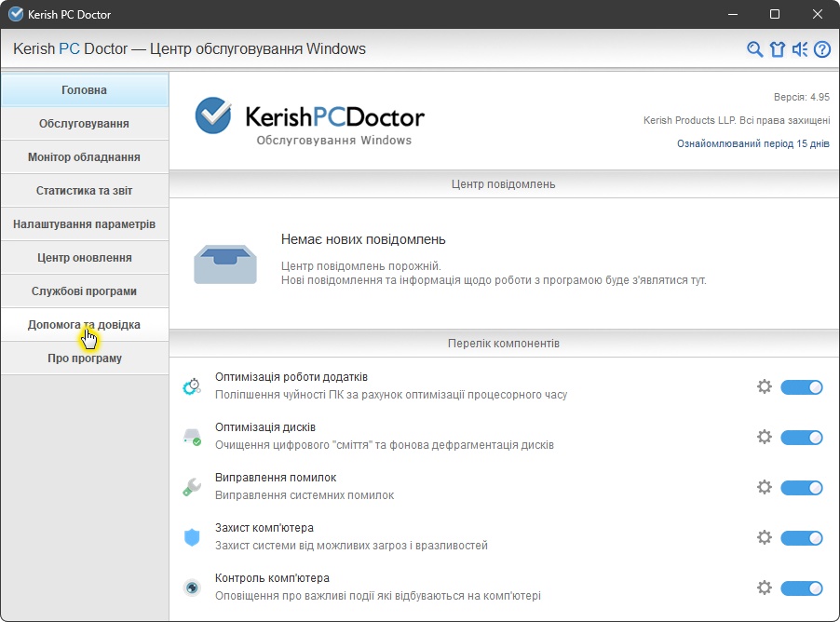
Task: Open Службові програми in the sidebar
Action: (x=84, y=291)
